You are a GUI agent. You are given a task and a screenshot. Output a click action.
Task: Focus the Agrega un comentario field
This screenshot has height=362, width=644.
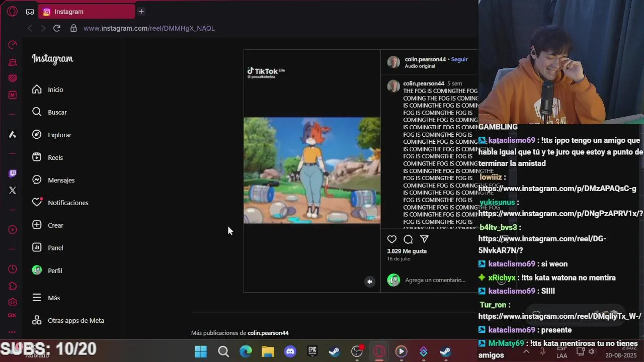click(435, 280)
